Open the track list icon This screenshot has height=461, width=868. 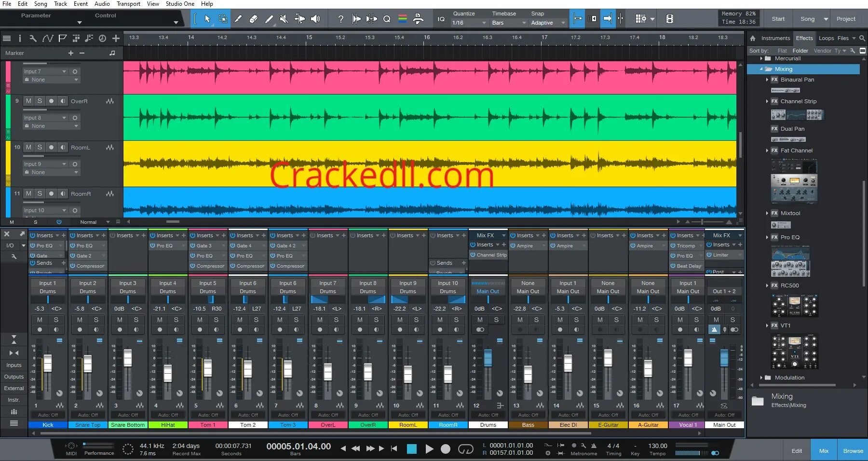click(7, 38)
